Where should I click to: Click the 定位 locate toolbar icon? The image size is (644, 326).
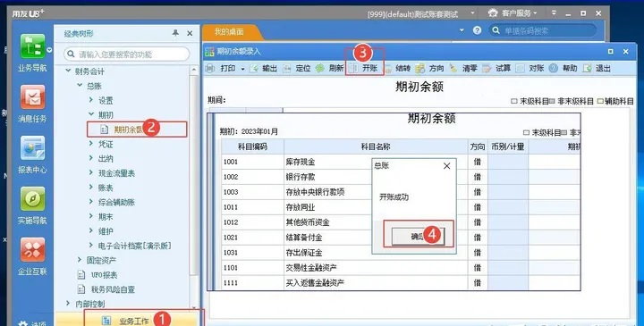click(287, 69)
